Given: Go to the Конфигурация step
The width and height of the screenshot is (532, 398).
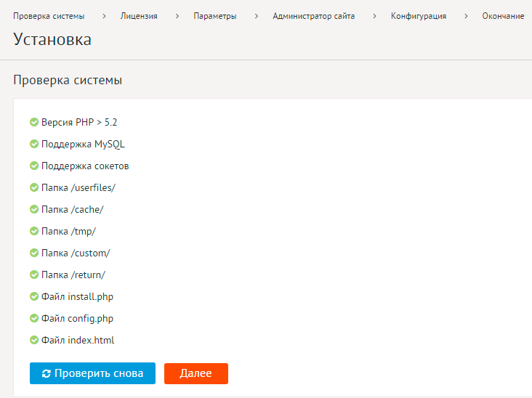Looking at the screenshot, I should [419, 16].
